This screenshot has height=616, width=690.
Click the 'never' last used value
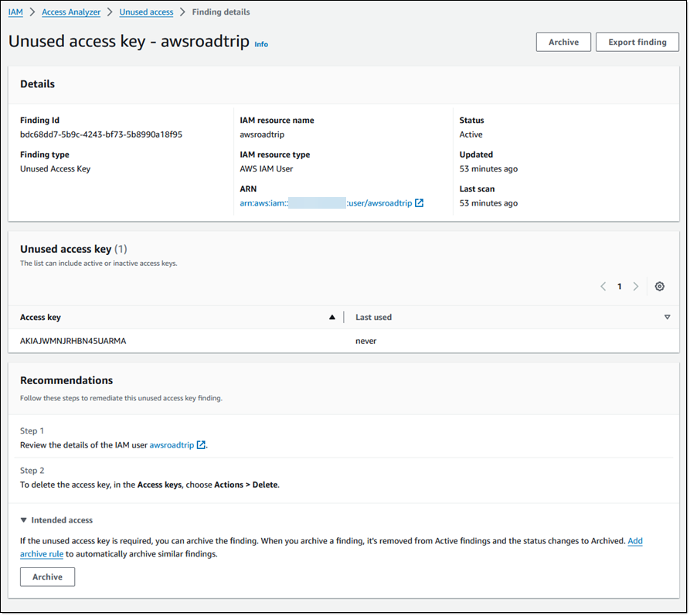(x=365, y=342)
